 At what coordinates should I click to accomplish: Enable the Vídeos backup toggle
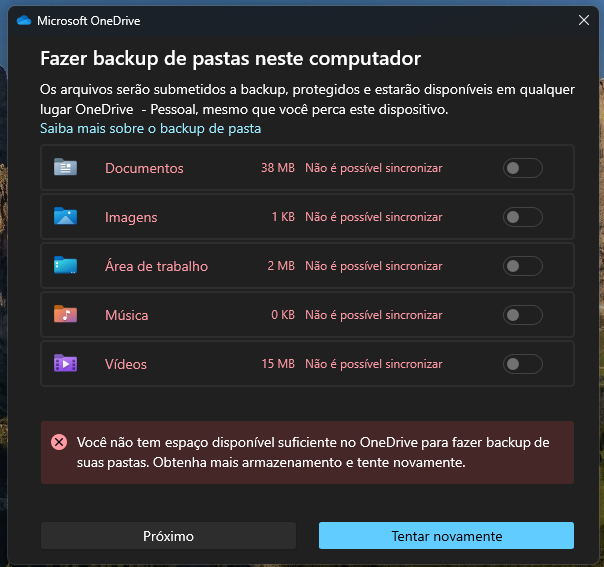(x=522, y=364)
